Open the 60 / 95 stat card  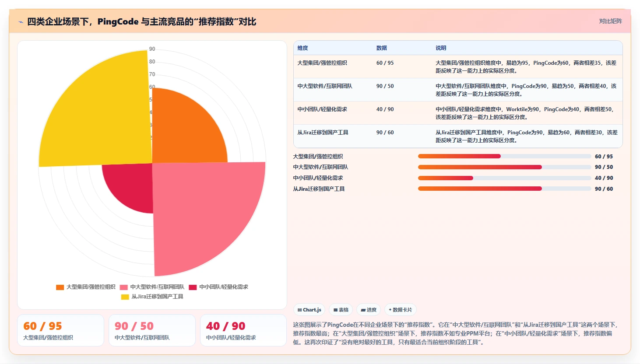tap(61, 330)
